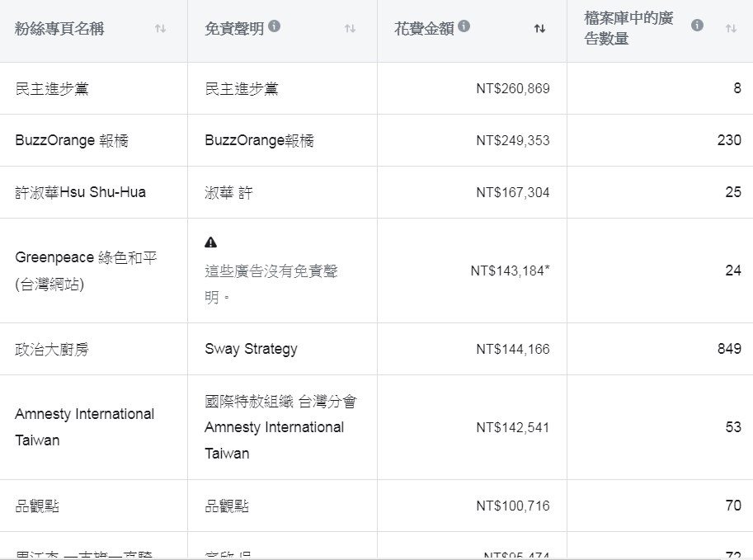
Task: Sort by 檔案庫中的廣告數量 column arrows
Action: pyautogui.click(x=731, y=29)
